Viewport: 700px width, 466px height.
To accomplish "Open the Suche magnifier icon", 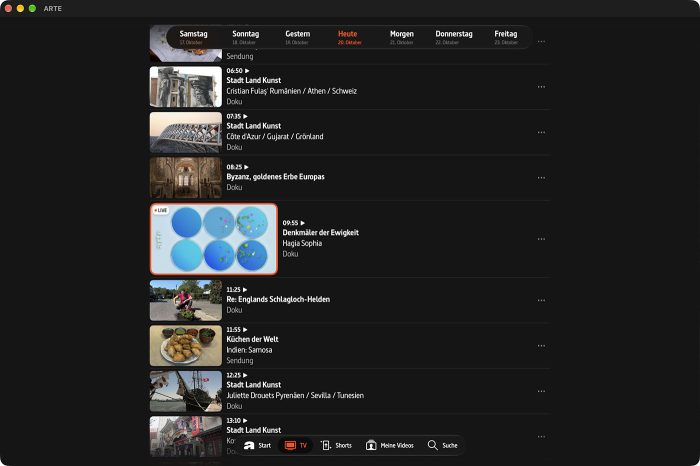I will coord(433,445).
